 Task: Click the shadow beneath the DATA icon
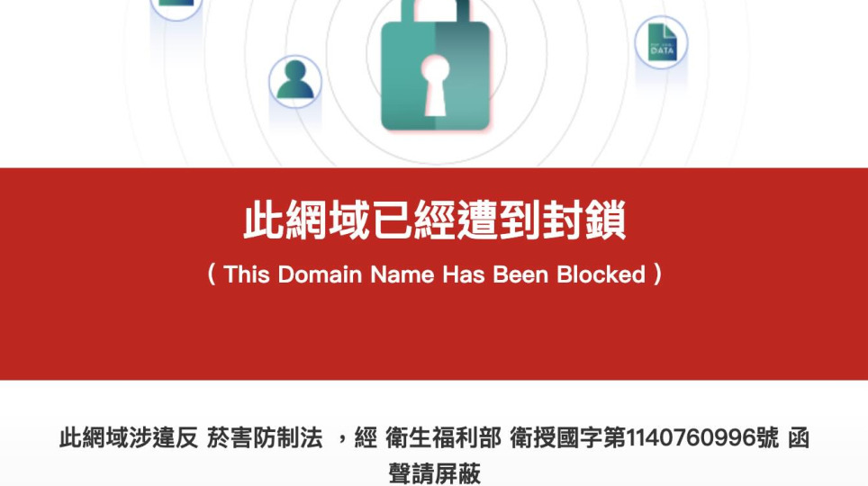coord(661,78)
